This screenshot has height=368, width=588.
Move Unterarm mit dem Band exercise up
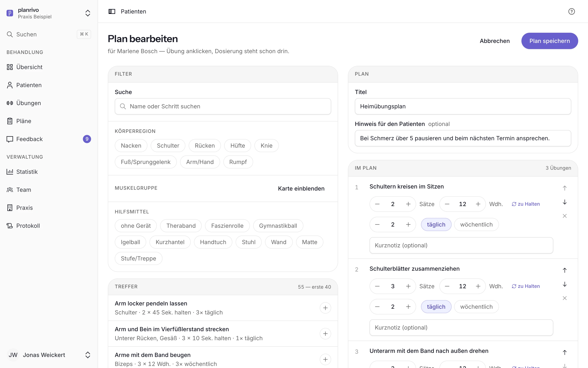pyautogui.click(x=565, y=352)
